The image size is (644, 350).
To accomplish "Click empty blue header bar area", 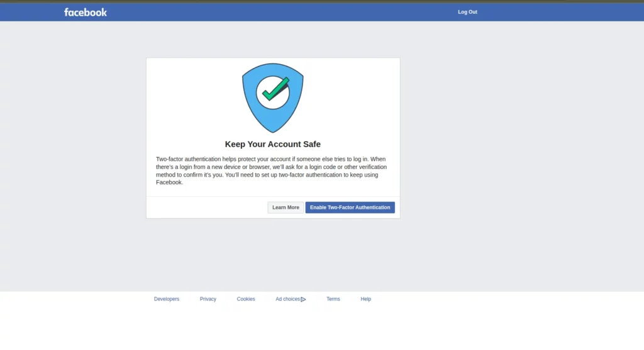I will click(283, 12).
